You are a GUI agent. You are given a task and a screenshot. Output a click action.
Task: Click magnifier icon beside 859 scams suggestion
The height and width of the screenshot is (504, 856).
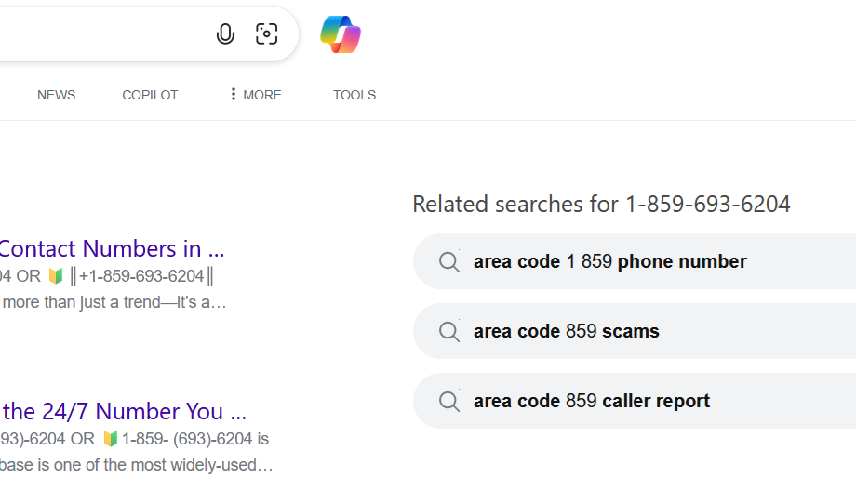coord(449,332)
